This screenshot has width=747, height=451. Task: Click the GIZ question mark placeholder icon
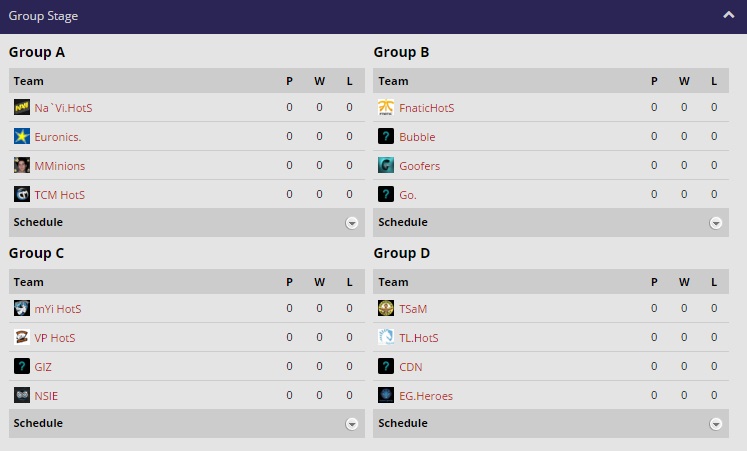click(x=22, y=367)
